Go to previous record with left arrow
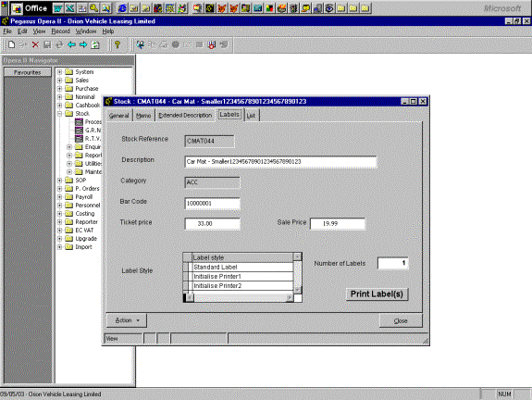The height and width of the screenshot is (400, 532). [x=71, y=44]
